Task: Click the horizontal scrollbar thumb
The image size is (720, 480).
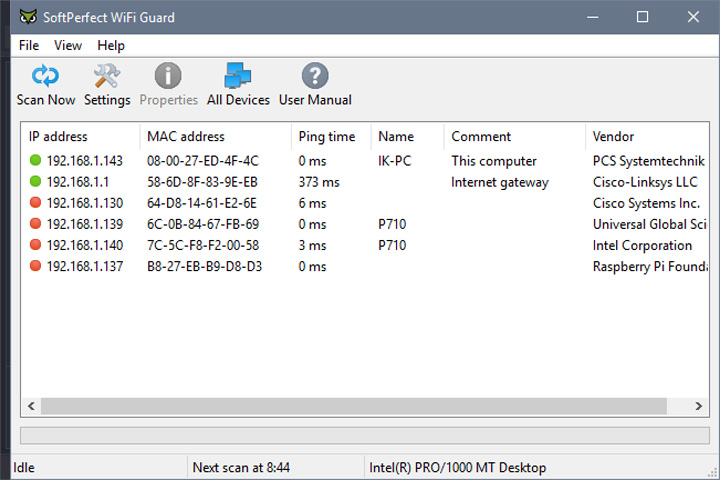Action: [x=354, y=406]
